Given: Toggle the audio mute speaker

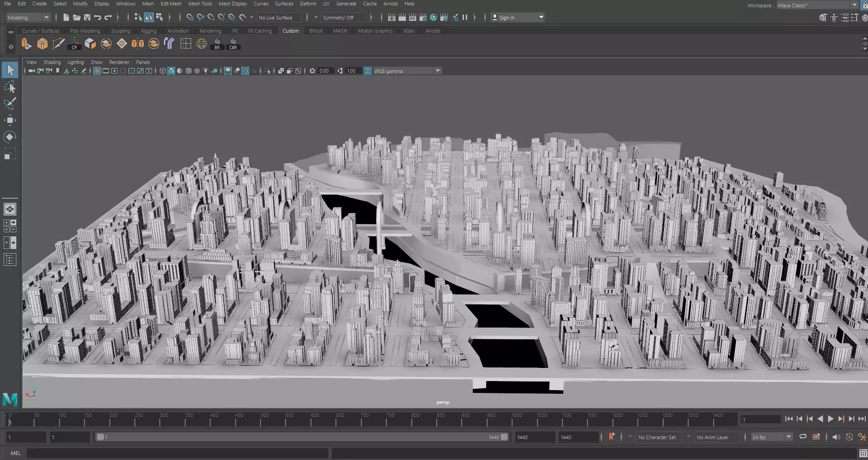Looking at the screenshot, I should pos(836,437).
